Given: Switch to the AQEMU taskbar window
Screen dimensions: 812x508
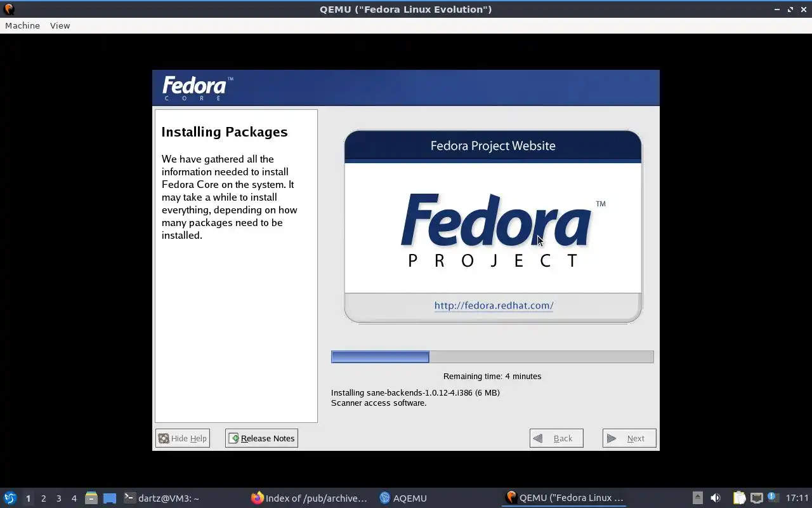Looking at the screenshot, I should [x=403, y=498].
